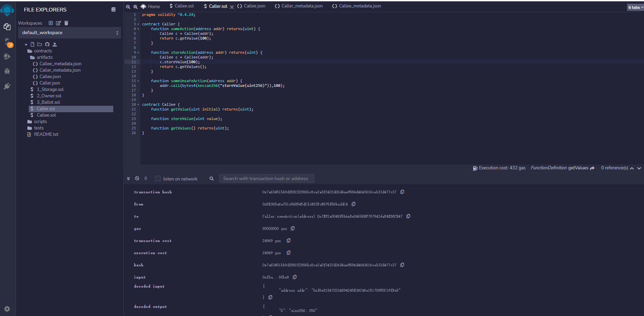Copy execution cost value icon
This screenshot has width=644, height=316.
click(289, 253)
